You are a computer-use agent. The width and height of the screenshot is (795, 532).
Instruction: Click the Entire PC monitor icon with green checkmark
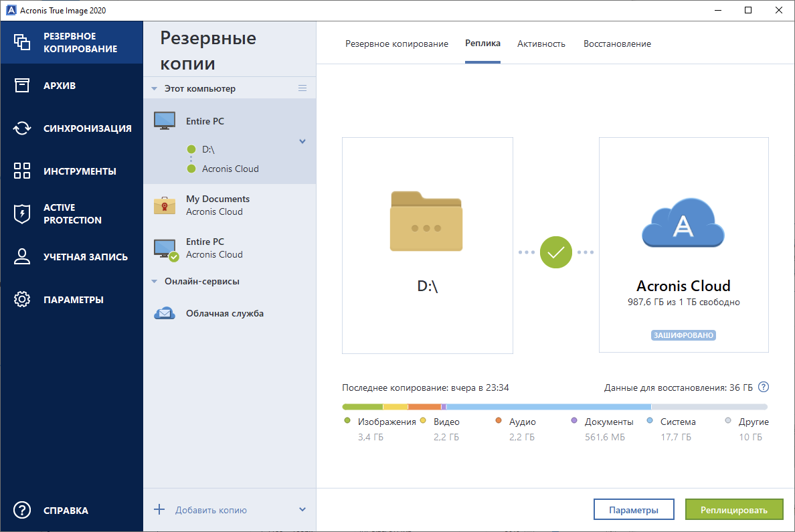click(x=166, y=250)
